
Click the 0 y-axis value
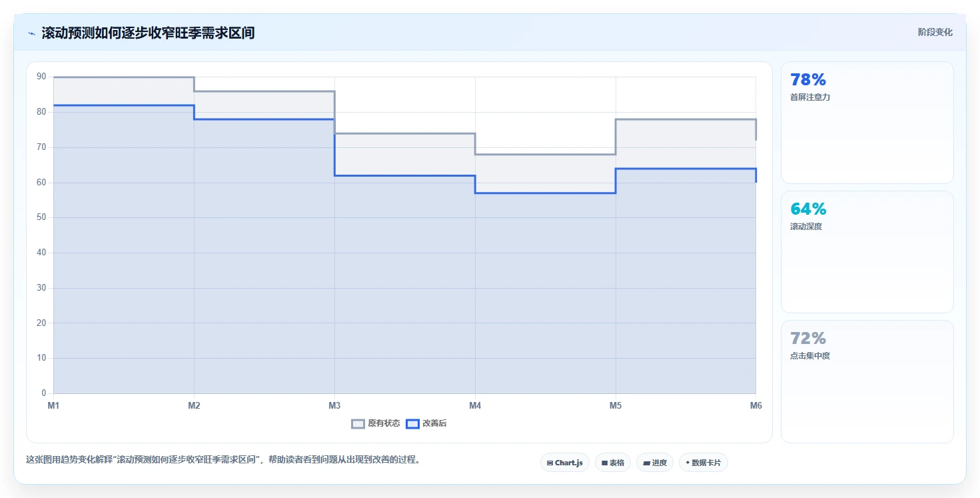pos(44,393)
